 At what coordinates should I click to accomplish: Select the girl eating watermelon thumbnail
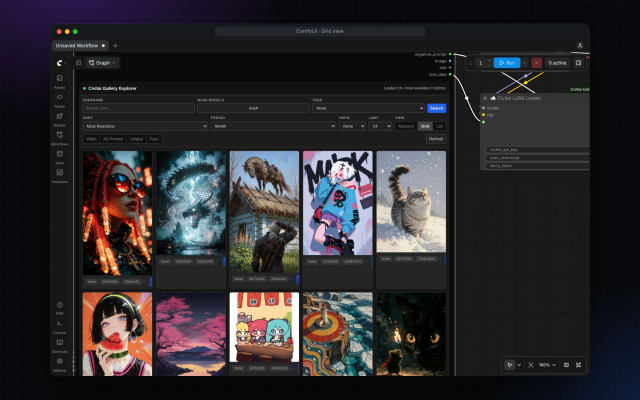point(118,334)
